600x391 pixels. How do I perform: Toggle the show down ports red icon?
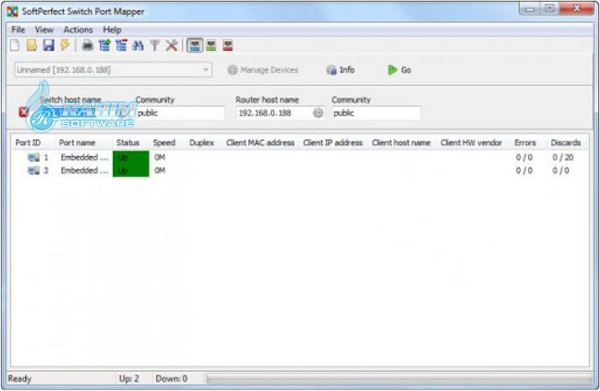tap(228, 46)
